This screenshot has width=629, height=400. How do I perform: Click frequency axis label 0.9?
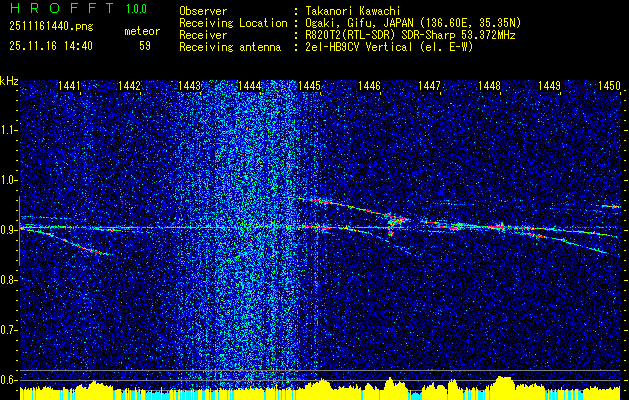[x=8, y=230]
